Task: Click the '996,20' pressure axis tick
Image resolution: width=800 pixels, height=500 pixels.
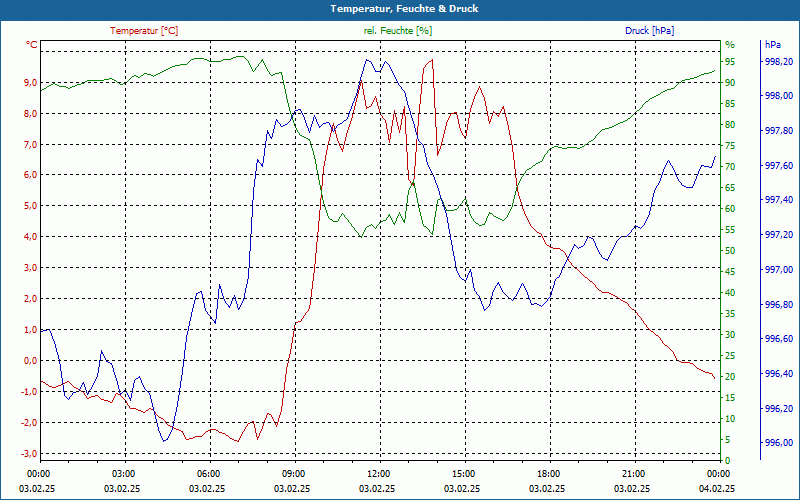Action: (779, 409)
